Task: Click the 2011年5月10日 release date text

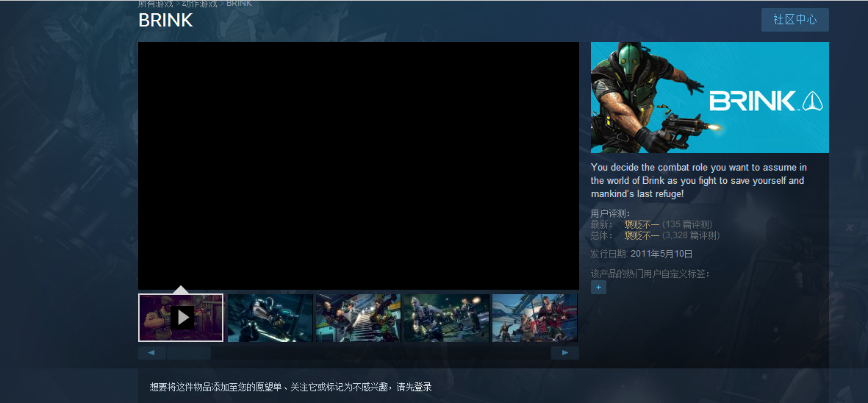Action: click(x=661, y=254)
